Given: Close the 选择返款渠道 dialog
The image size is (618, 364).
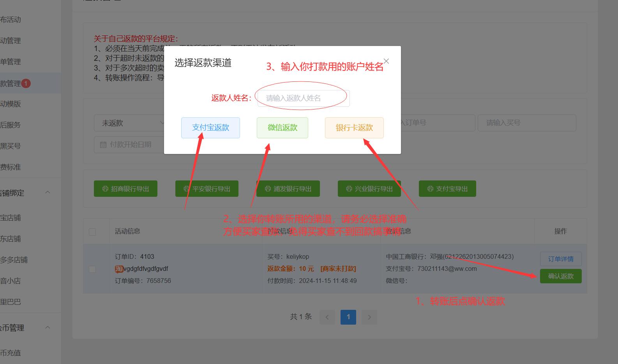Looking at the screenshot, I should [x=386, y=61].
